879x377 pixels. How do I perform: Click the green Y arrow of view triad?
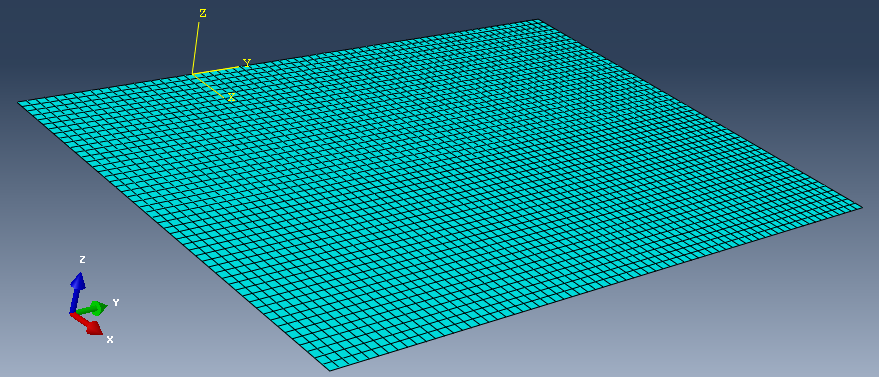[90, 309]
